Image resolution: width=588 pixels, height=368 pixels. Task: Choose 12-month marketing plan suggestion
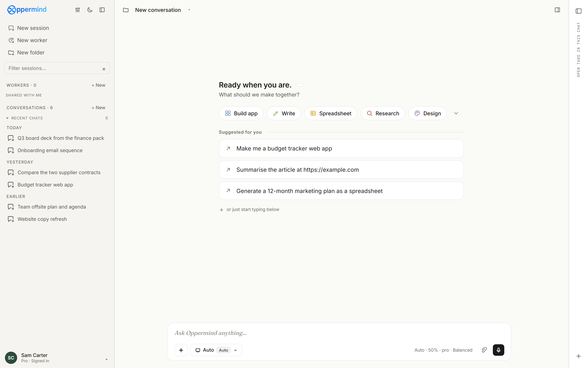tap(341, 191)
